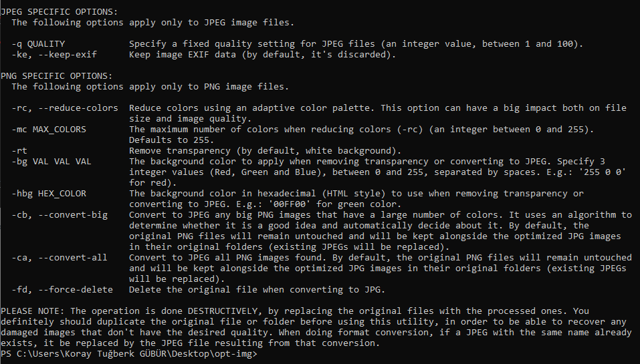This screenshot has height=364, width=640.
Task: Click the -bg VAL VAL VAL option
Action: pyautogui.click(x=51, y=162)
